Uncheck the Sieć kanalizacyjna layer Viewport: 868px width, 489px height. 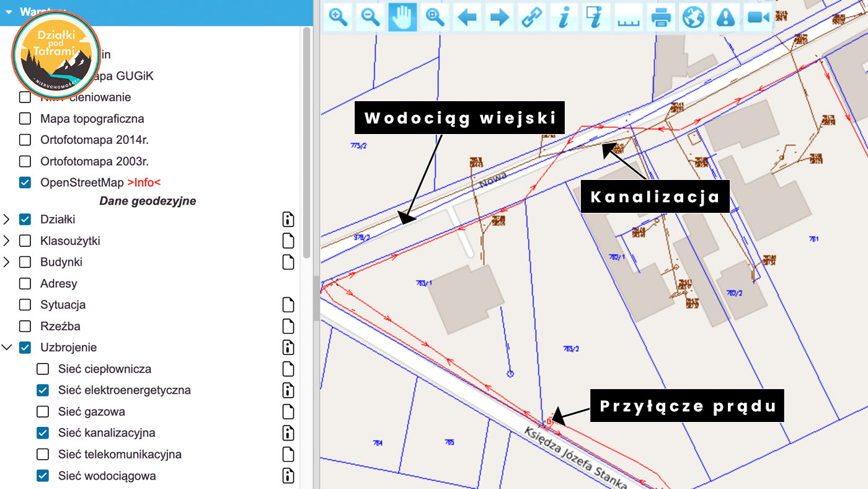click(x=43, y=433)
